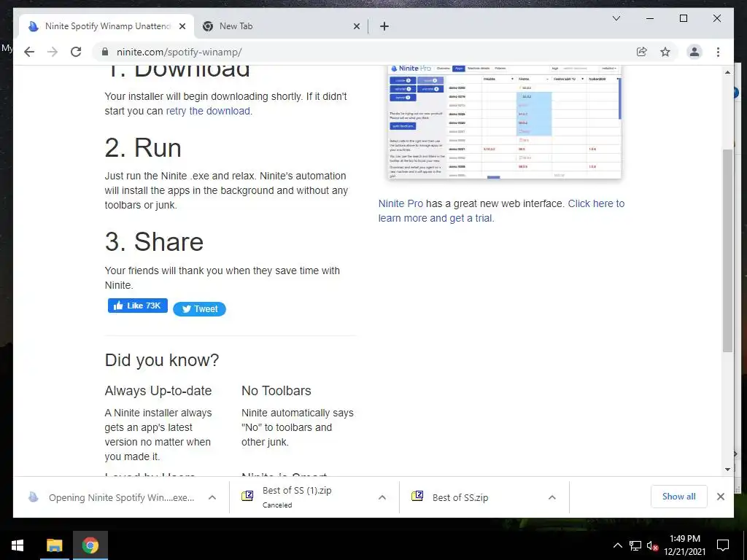This screenshot has height=560, width=747.
Task: Go back to the previous page
Action: point(29,52)
